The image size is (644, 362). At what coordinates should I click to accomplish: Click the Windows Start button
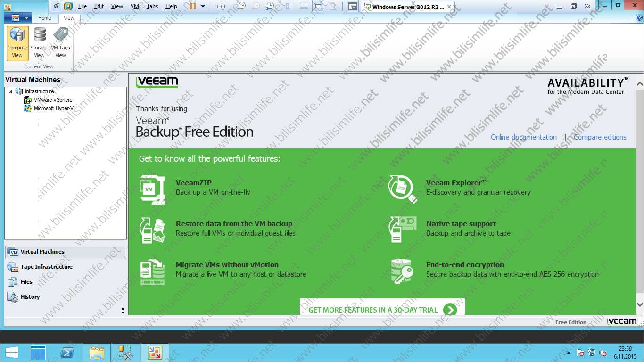(11, 353)
